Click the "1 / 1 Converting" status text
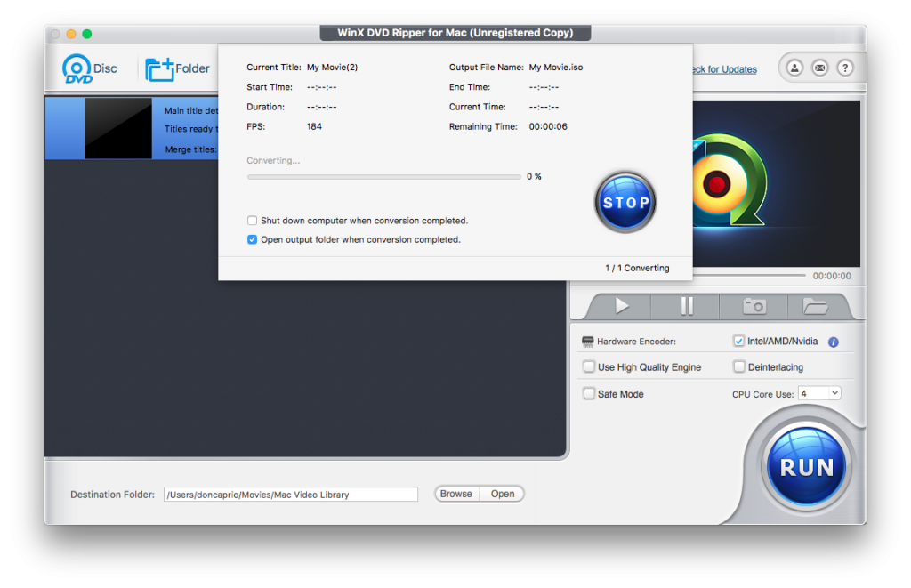911x588 pixels. (x=637, y=268)
